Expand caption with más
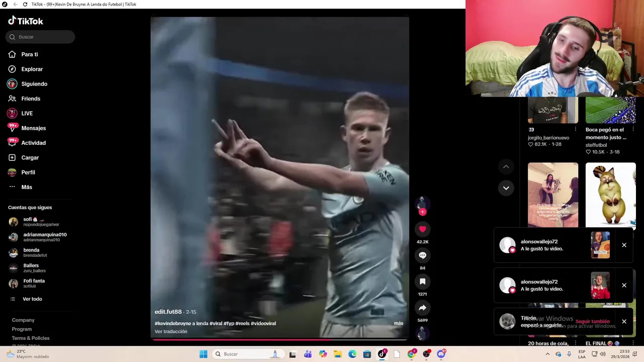 pos(398,323)
